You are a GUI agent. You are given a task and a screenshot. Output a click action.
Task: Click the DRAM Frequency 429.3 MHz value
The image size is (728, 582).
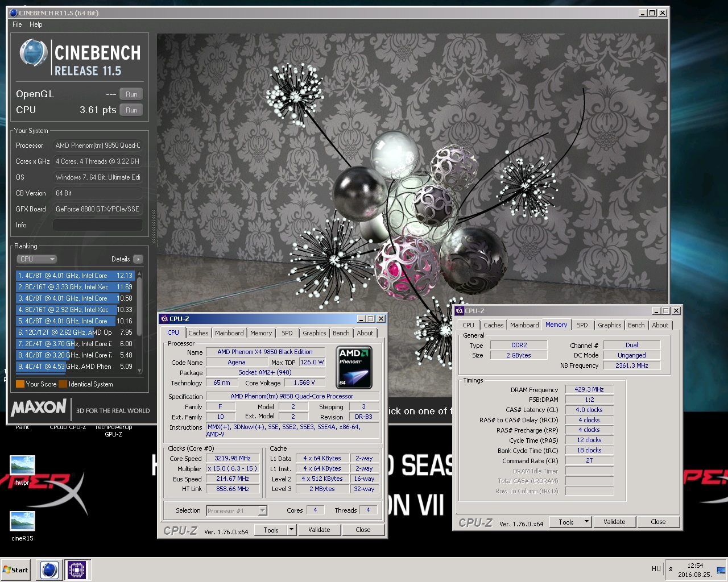[589, 389]
